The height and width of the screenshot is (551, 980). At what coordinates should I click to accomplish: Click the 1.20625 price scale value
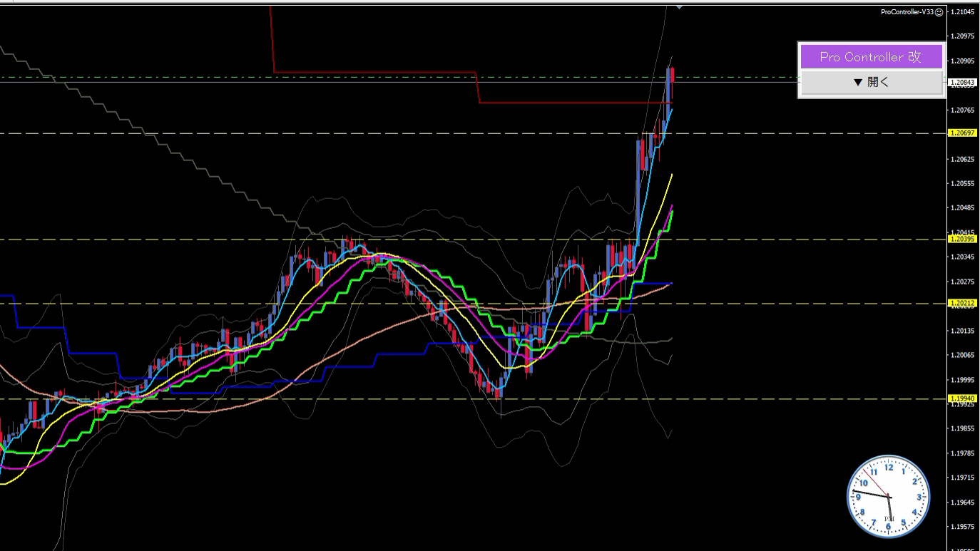[x=964, y=159]
